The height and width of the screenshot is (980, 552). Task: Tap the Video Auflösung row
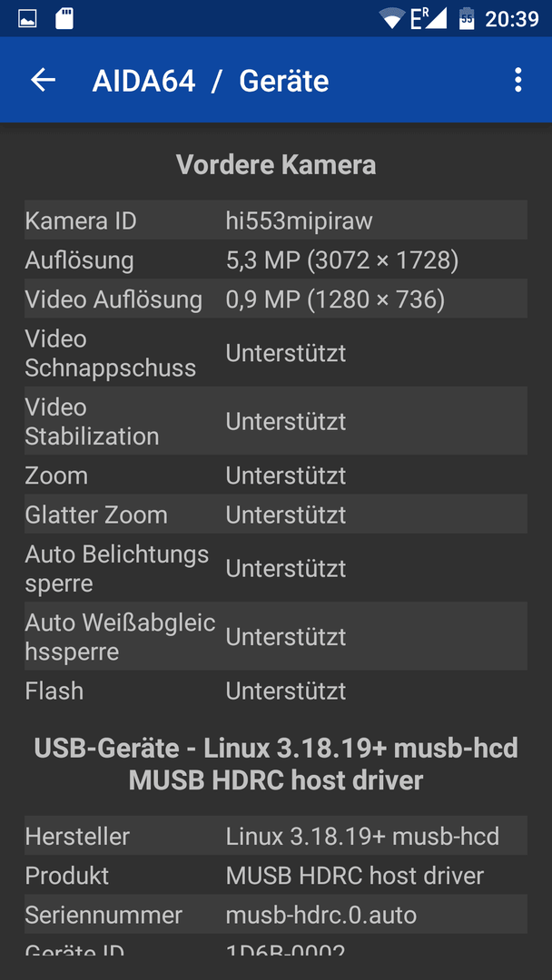(x=276, y=299)
